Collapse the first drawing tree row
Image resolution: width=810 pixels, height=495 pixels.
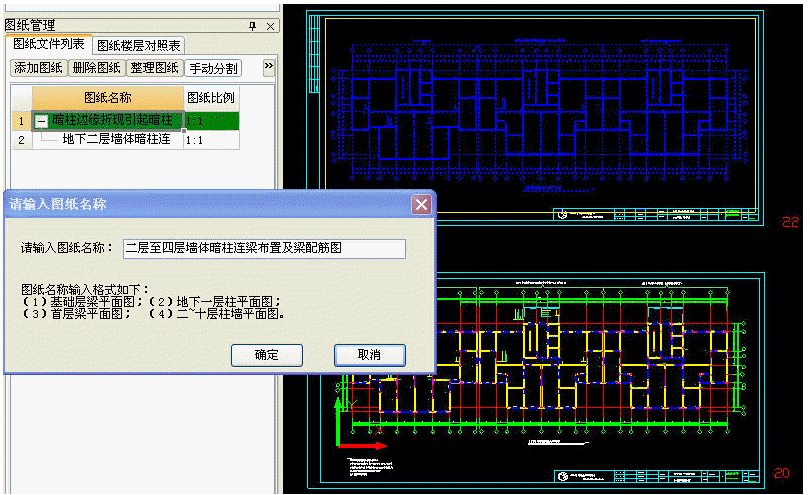click(x=41, y=121)
